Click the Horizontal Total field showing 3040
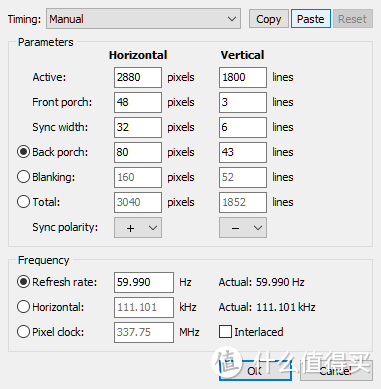 [138, 202]
